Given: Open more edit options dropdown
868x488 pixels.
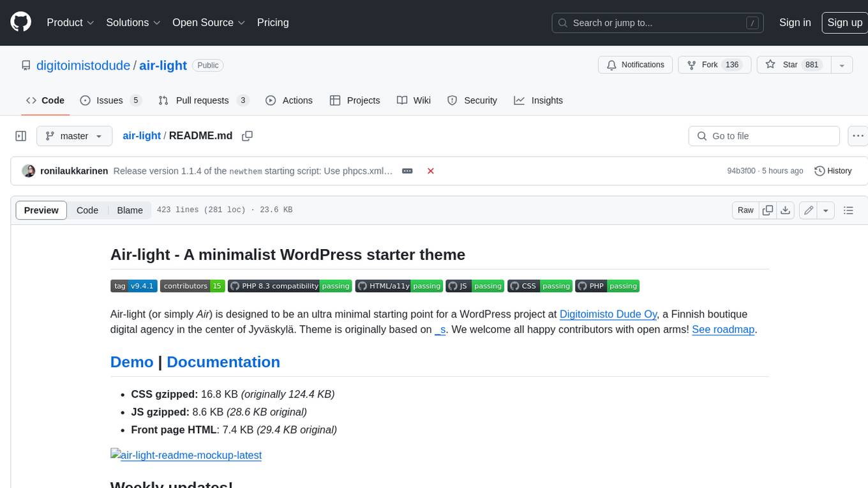Looking at the screenshot, I should [826, 210].
